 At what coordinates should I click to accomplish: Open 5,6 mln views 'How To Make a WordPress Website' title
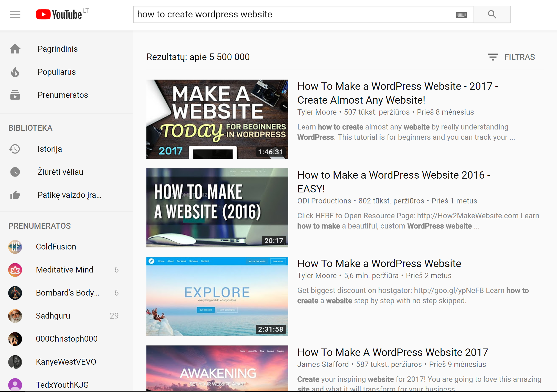pyautogui.click(x=379, y=264)
